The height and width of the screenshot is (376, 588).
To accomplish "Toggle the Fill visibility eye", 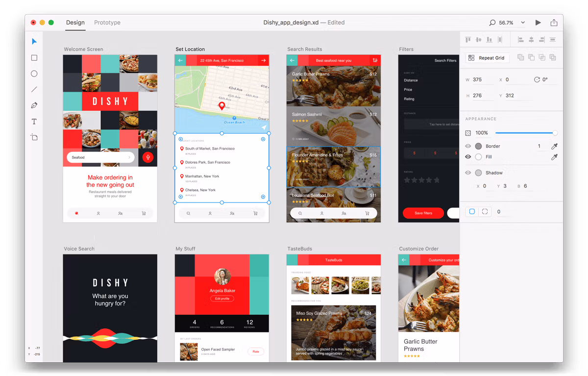I will pos(468,157).
